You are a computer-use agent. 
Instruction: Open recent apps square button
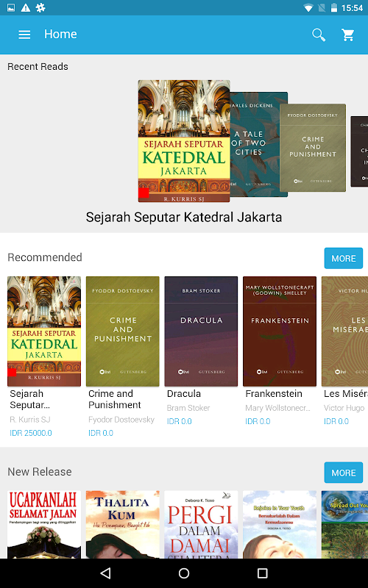coord(263,573)
